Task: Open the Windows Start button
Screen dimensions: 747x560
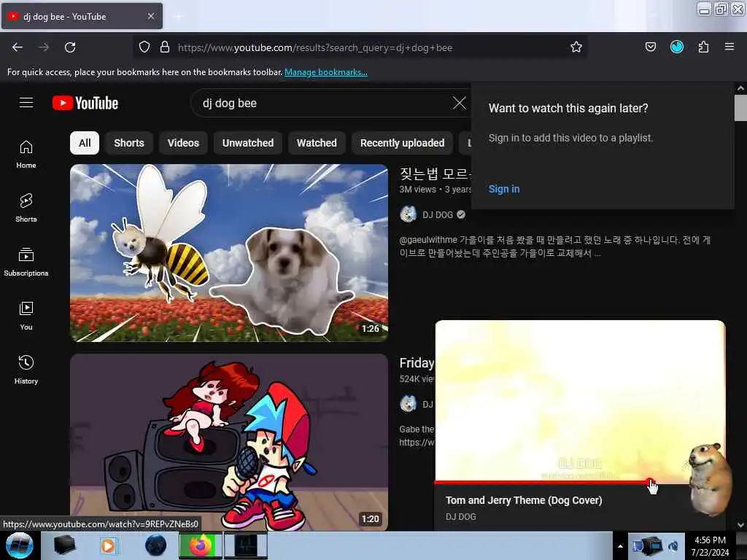Action: [19, 545]
